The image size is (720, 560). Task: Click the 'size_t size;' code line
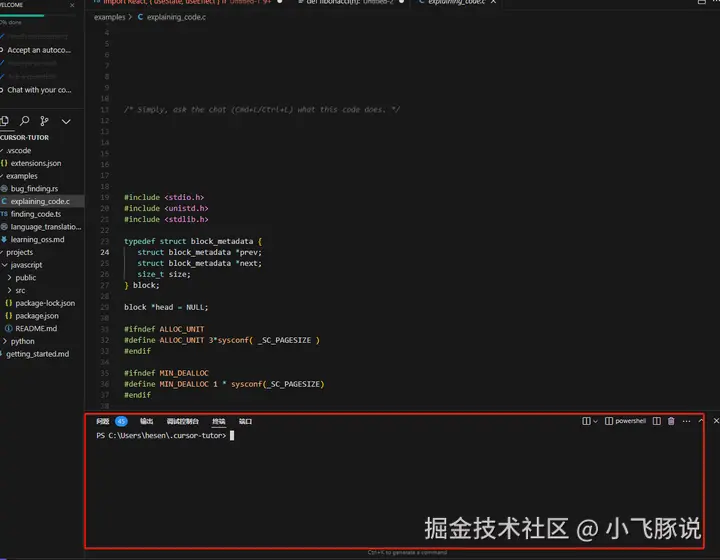[x=163, y=274]
